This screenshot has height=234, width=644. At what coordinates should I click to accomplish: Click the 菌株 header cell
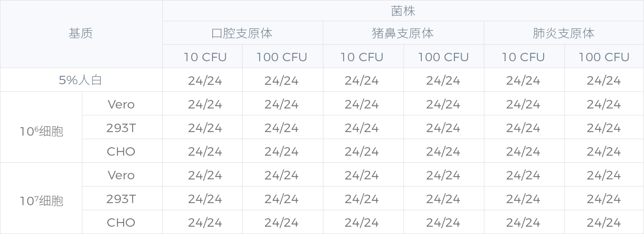[403, 11]
